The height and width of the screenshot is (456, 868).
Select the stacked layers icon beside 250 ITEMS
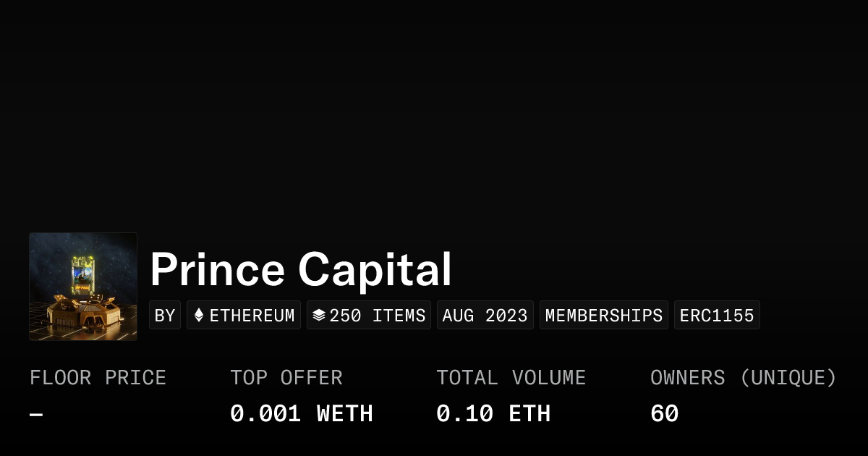319,315
